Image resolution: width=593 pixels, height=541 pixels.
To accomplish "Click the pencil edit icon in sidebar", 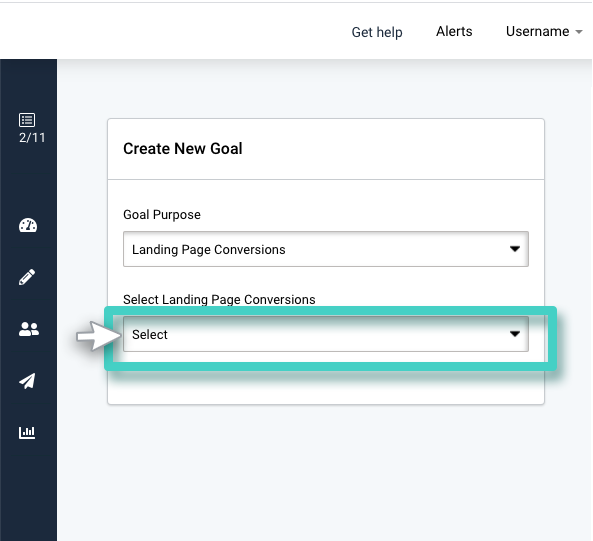I will click(x=27, y=277).
